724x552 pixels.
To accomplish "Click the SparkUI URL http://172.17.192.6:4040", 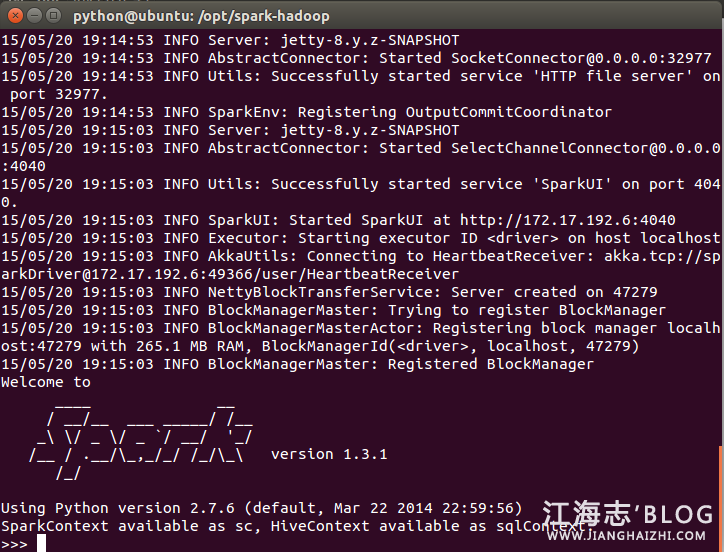I will (567, 220).
